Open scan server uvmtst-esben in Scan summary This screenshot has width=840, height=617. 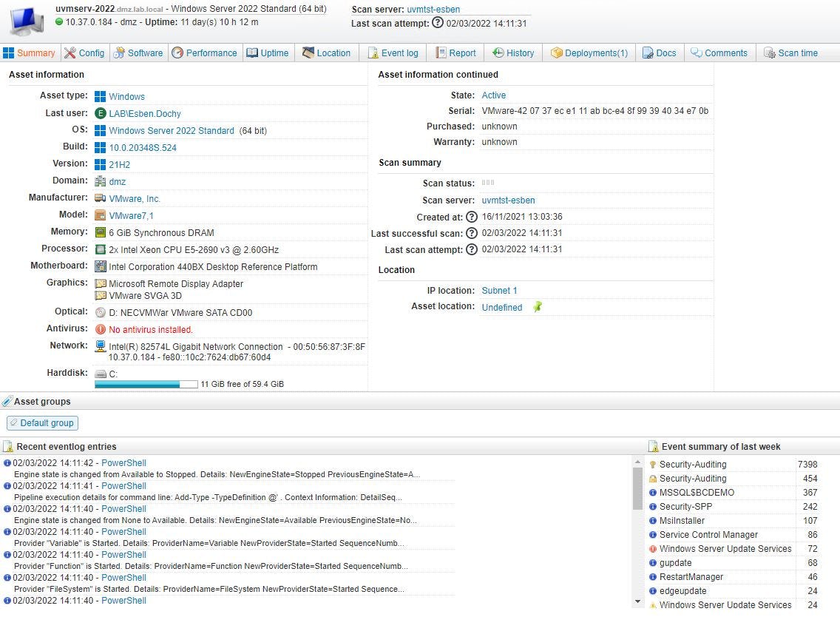click(508, 200)
